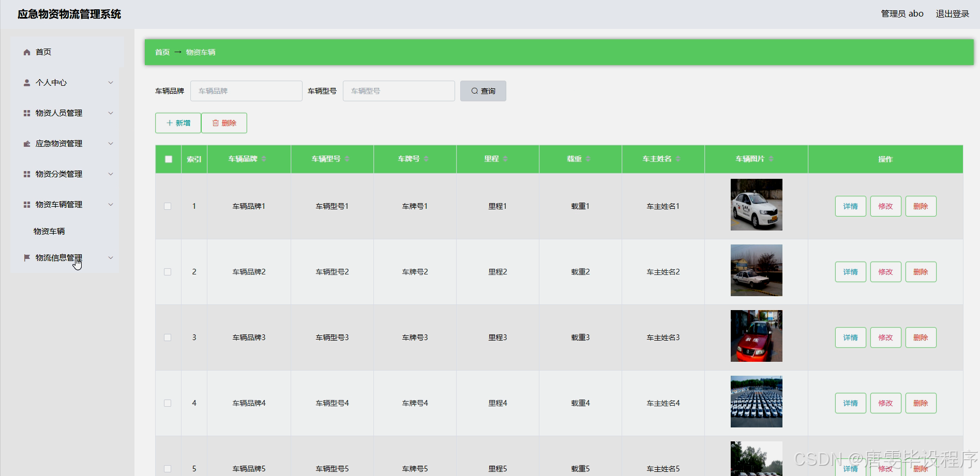Open 个人中心 sidebar menu
The image size is (980, 476).
point(65,83)
